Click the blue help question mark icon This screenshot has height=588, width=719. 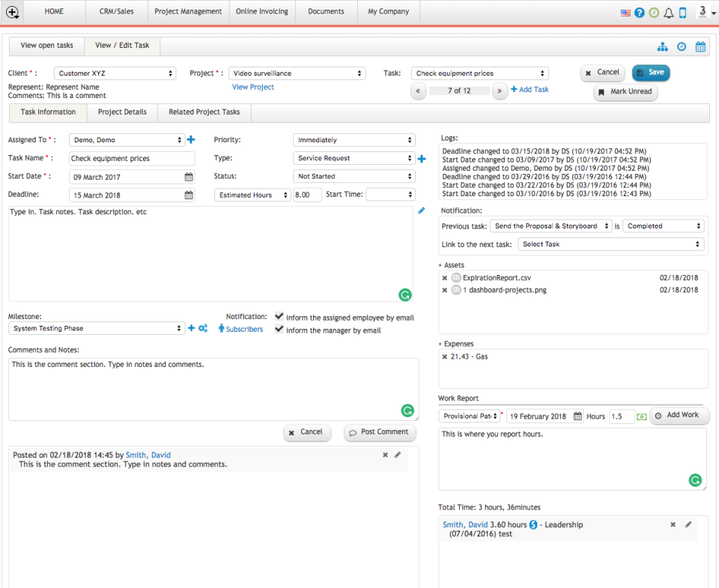pyautogui.click(x=640, y=12)
